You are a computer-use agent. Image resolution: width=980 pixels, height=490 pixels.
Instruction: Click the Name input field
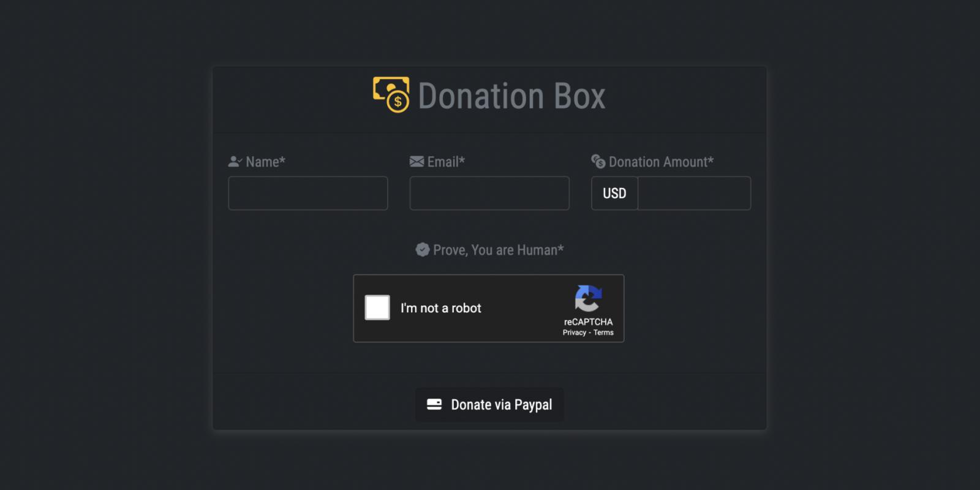coord(307,193)
